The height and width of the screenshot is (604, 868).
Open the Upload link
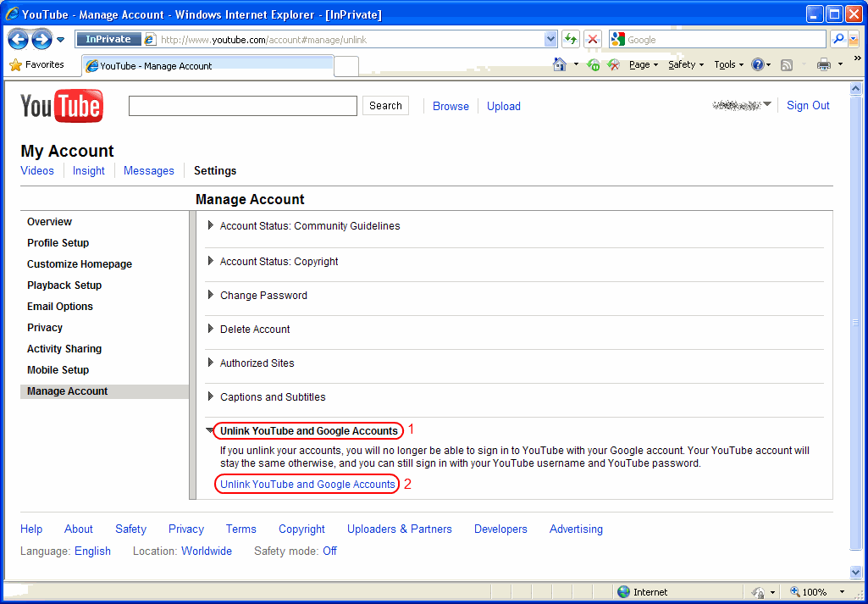(x=504, y=106)
